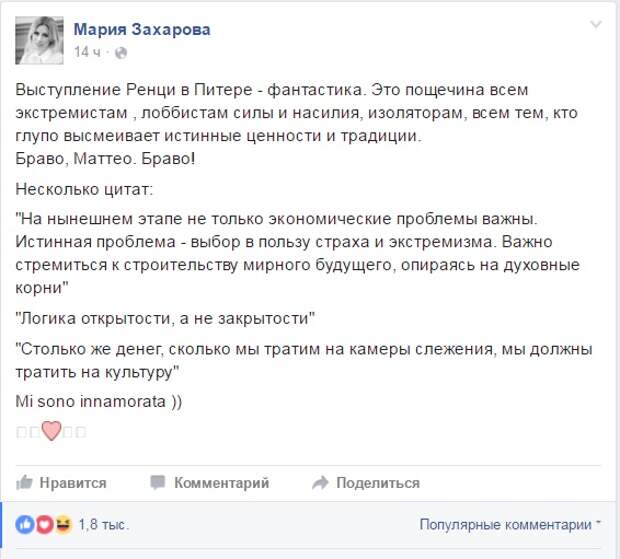Viewport: 620px width, 559px height.
Task: Click the blue Like reaction icon
Action: click(x=25, y=525)
